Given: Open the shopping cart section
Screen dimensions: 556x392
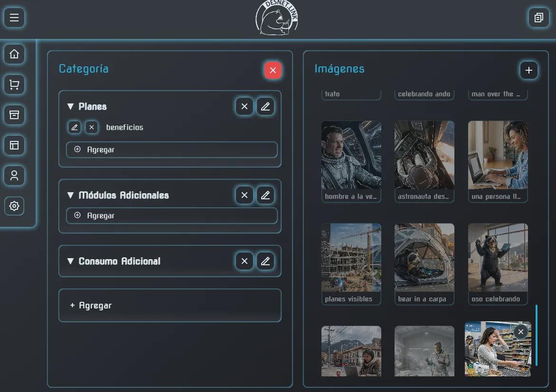Looking at the screenshot, I should tap(14, 84).
